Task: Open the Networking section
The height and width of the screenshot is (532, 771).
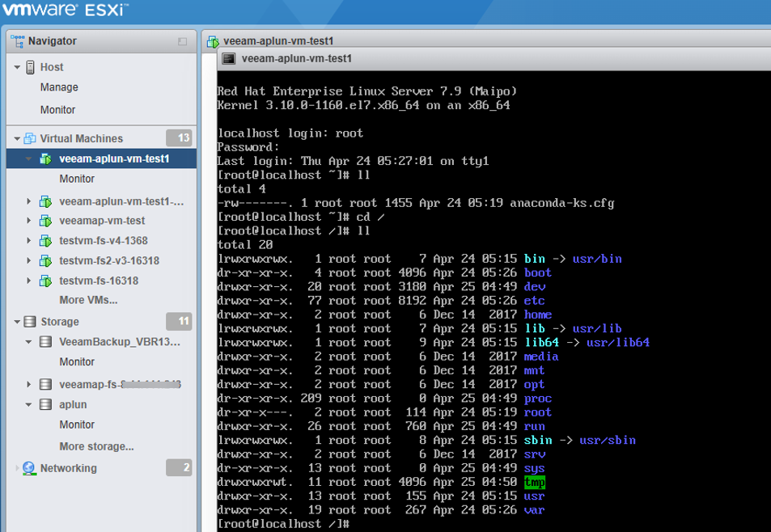Action: (x=68, y=468)
